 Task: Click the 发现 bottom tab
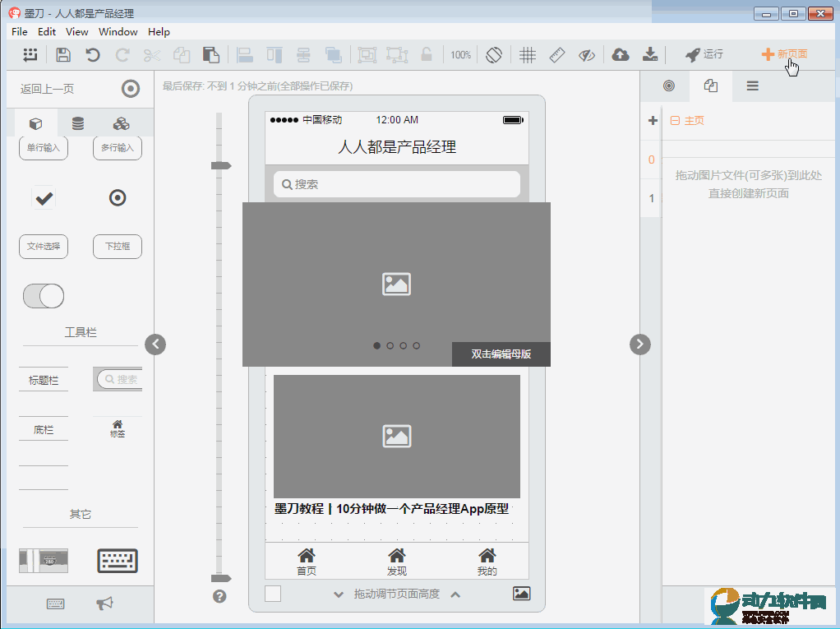pos(397,562)
